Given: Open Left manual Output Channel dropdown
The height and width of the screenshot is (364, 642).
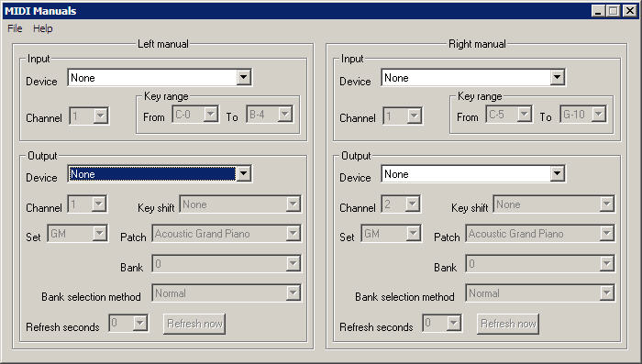Looking at the screenshot, I should click(88, 204).
